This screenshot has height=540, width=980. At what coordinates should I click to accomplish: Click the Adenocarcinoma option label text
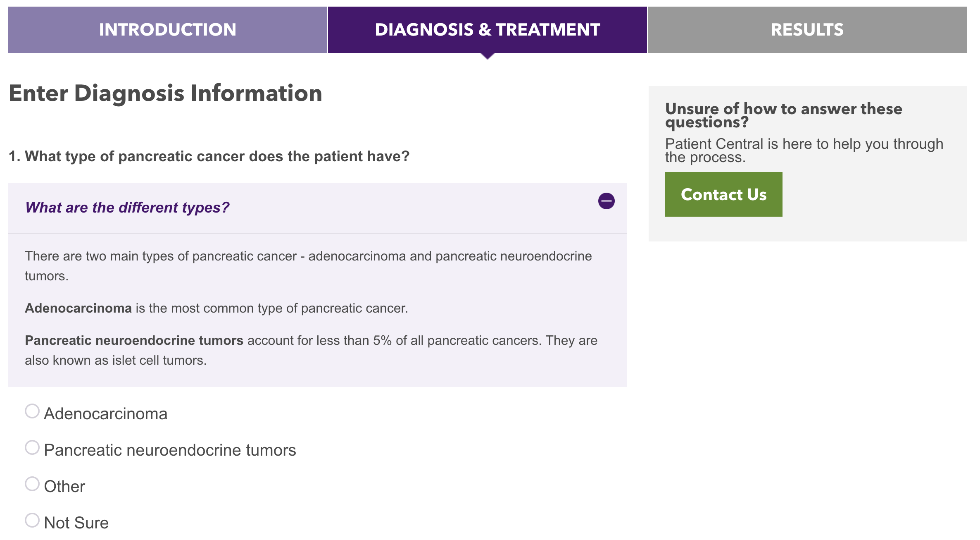tap(106, 414)
